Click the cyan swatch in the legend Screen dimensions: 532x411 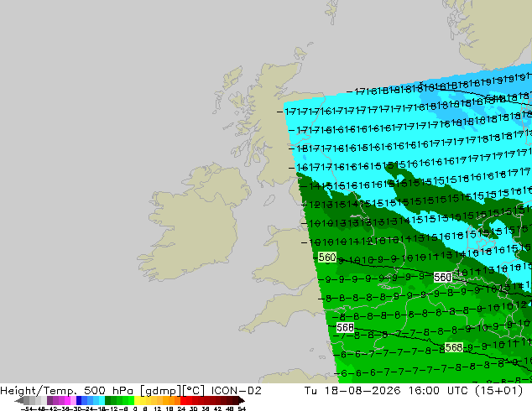coord(102,401)
